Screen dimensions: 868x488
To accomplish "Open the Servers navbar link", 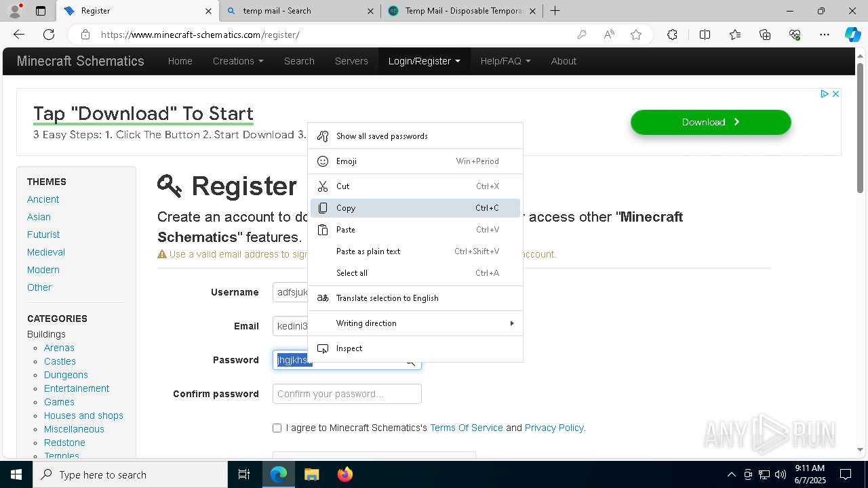I will pos(351,61).
